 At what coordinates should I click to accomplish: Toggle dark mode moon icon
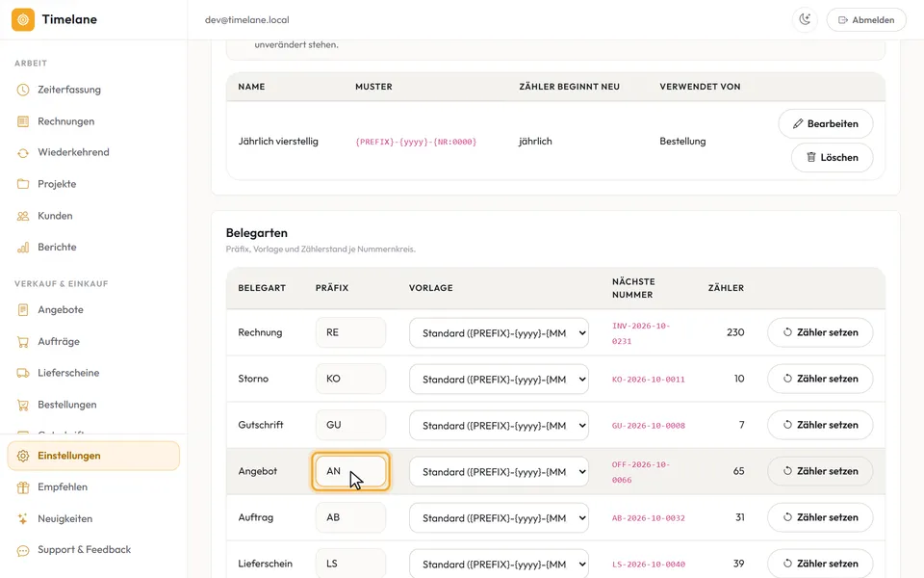[x=805, y=19]
